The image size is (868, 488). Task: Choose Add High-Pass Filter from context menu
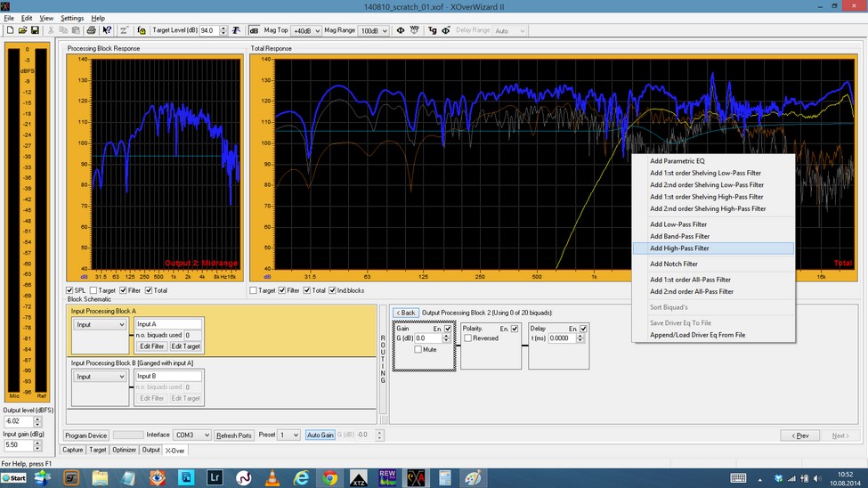click(679, 248)
